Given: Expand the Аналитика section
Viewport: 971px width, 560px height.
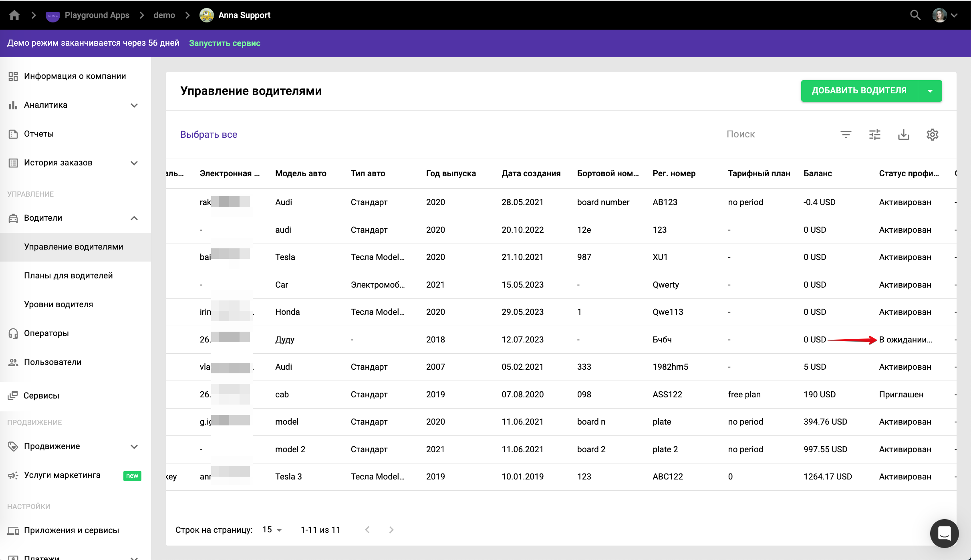Looking at the screenshot, I should (134, 105).
